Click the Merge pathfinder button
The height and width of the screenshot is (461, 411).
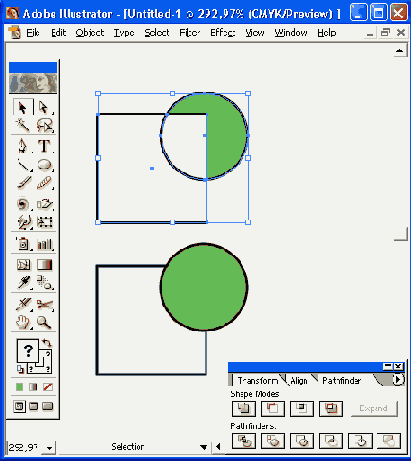coord(302,441)
